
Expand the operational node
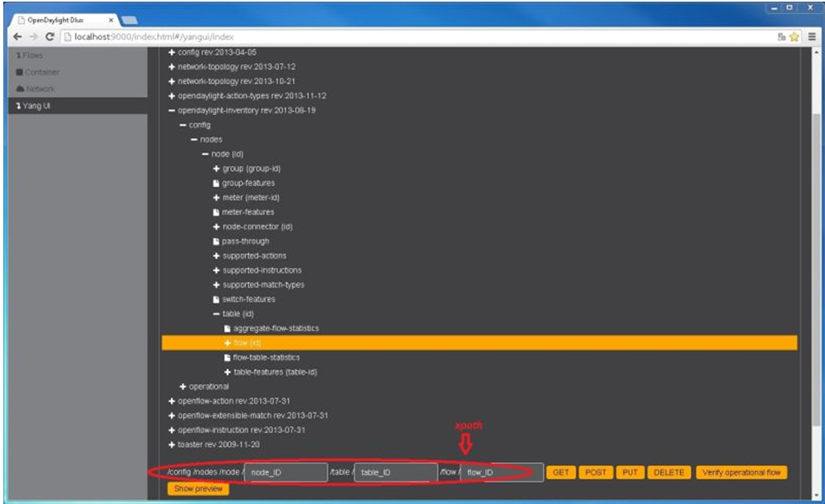pos(183,386)
